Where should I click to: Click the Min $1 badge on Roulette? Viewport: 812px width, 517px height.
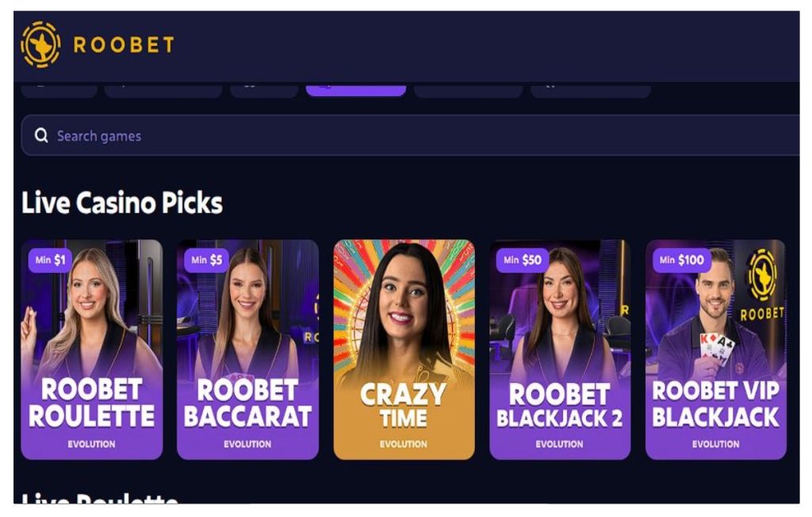tap(50, 260)
